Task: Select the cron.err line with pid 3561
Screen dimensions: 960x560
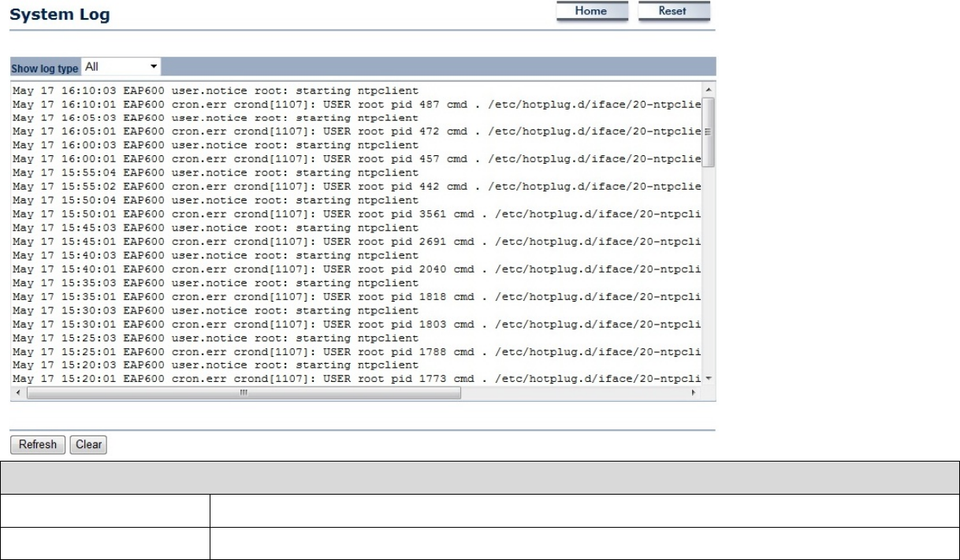Action: [x=357, y=214]
